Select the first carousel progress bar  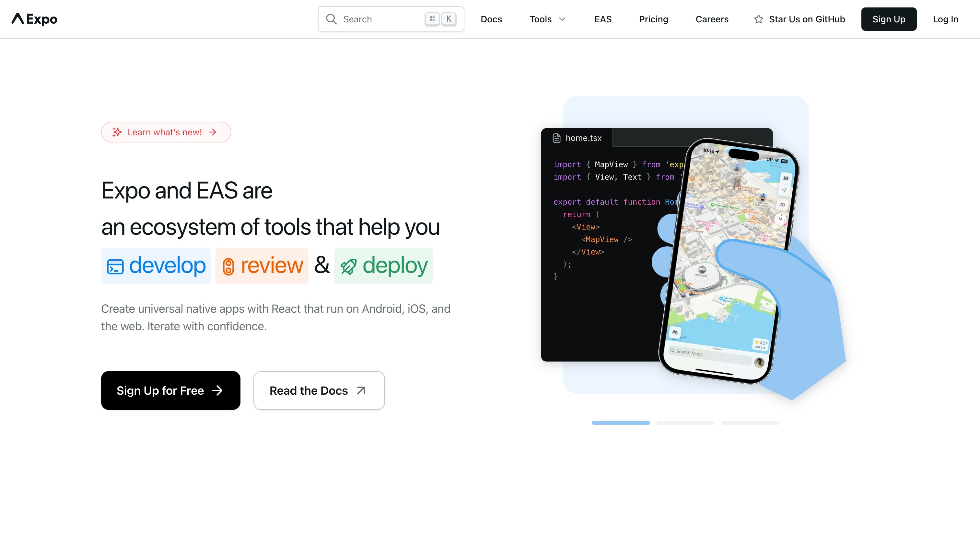pos(621,423)
